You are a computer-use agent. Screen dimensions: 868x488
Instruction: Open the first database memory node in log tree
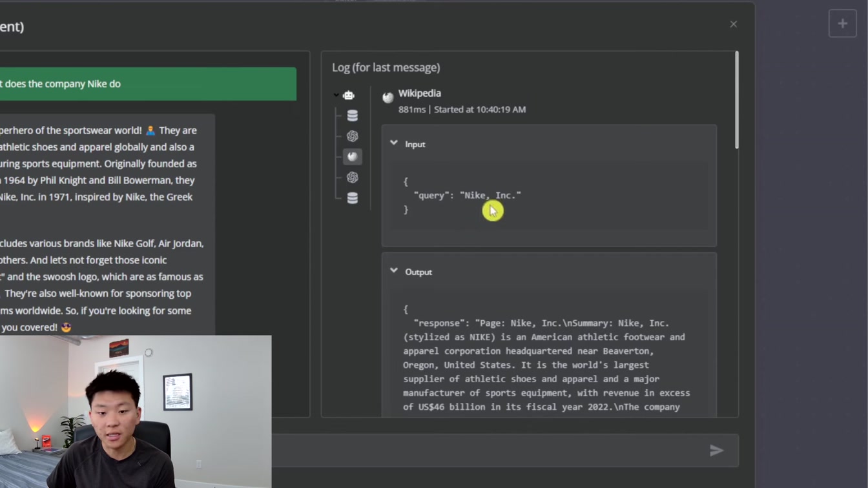click(353, 116)
